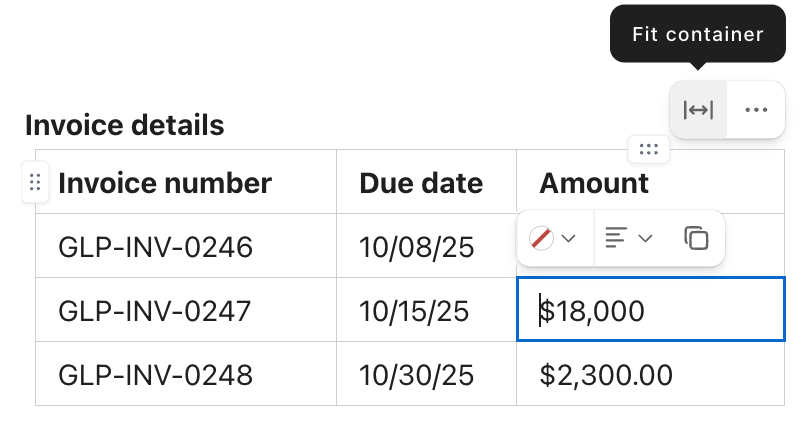Click the Invoice number header cell
This screenshot has width=808, height=426.
(165, 183)
